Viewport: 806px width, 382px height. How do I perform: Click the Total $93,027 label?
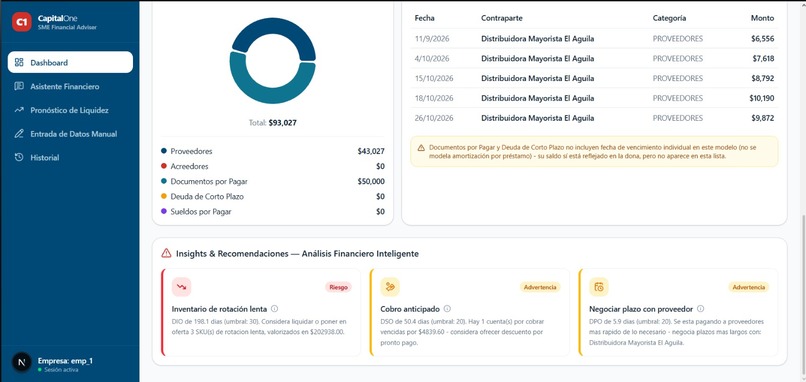pyautogui.click(x=272, y=123)
